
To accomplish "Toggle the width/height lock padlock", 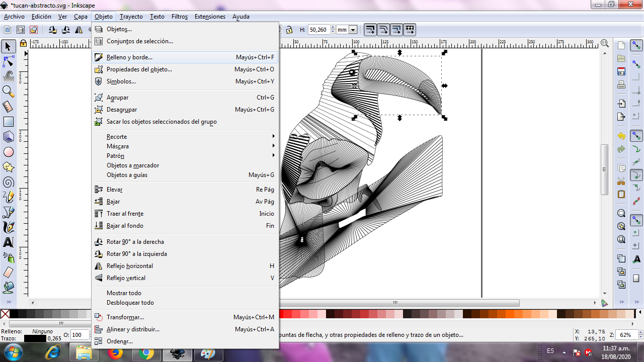I will click(x=289, y=30).
